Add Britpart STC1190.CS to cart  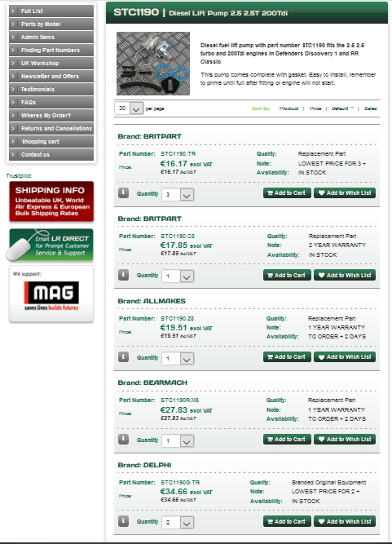(287, 275)
